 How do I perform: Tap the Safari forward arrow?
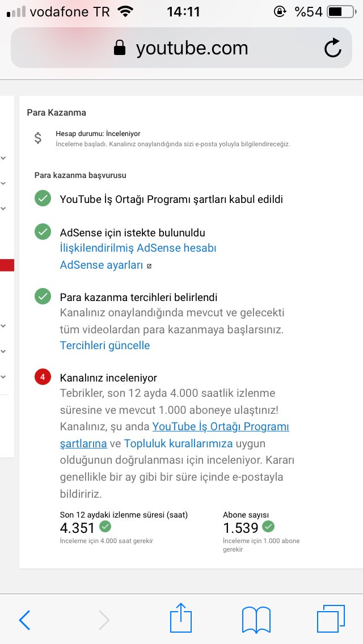pyautogui.click(x=104, y=620)
